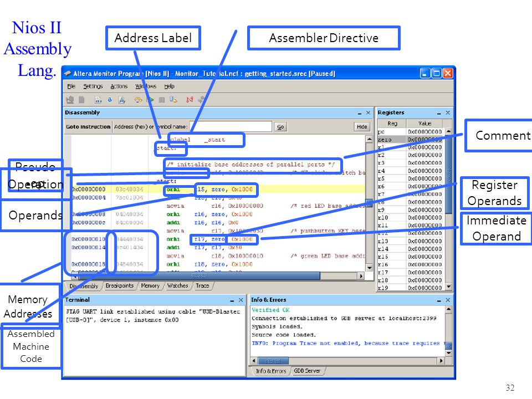The width and height of the screenshot is (532, 399).
Task: Click the green Continue play icon
Action: click(x=150, y=100)
